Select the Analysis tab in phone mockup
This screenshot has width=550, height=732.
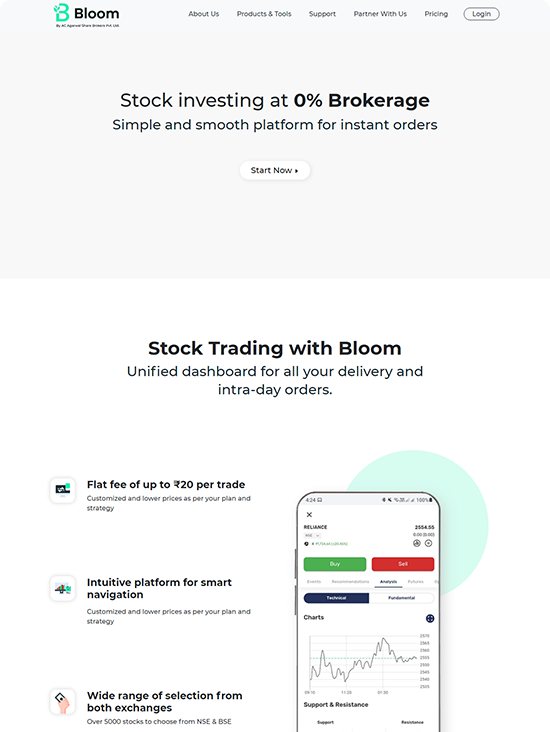pyautogui.click(x=388, y=582)
